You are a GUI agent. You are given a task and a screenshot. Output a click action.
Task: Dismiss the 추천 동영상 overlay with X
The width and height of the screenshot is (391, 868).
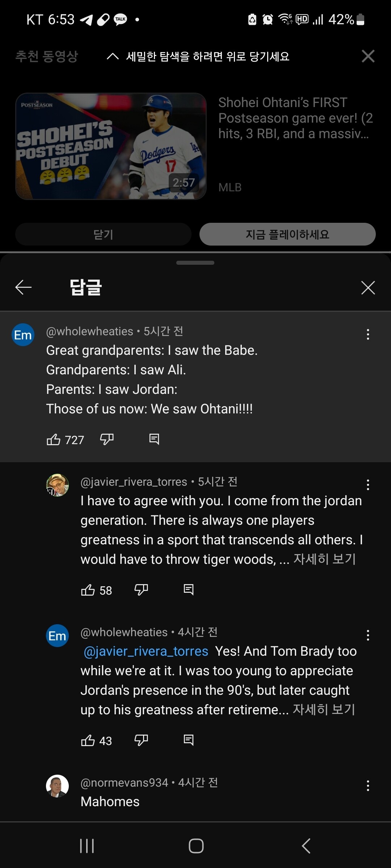coord(368,56)
